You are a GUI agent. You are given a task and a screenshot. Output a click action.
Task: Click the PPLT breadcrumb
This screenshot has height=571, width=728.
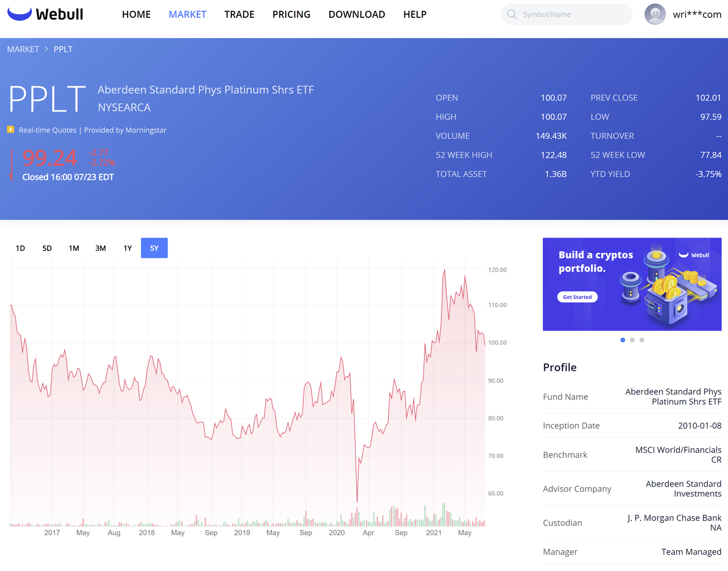[63, 49]
